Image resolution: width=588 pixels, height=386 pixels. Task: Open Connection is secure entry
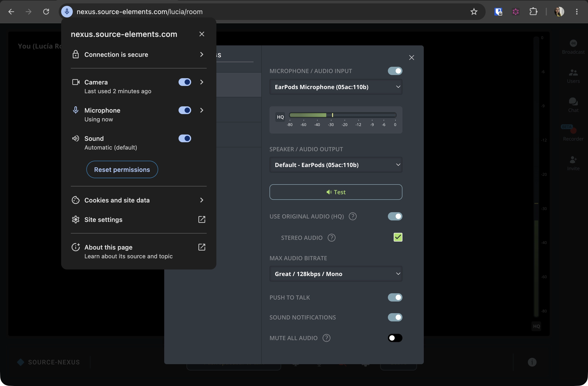(x=139, y=54)
